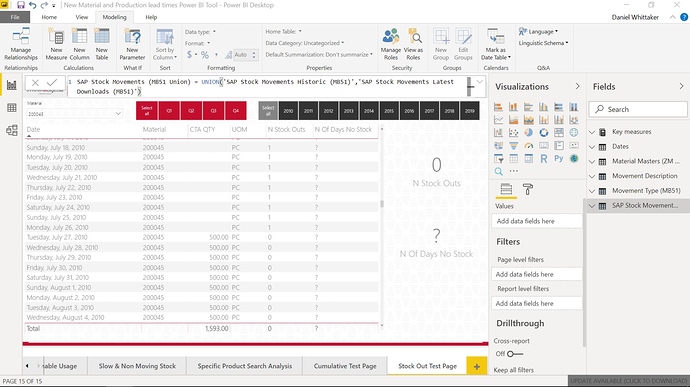Go to Cumulative Test Page tab
This screenshot has width=690, height=387.
tap(345, 366)
